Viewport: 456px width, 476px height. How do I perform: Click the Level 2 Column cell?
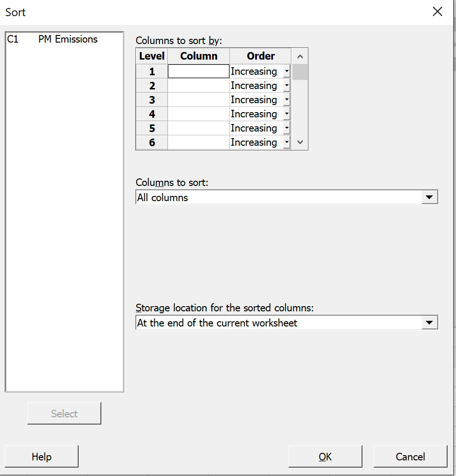click(198, 86)
